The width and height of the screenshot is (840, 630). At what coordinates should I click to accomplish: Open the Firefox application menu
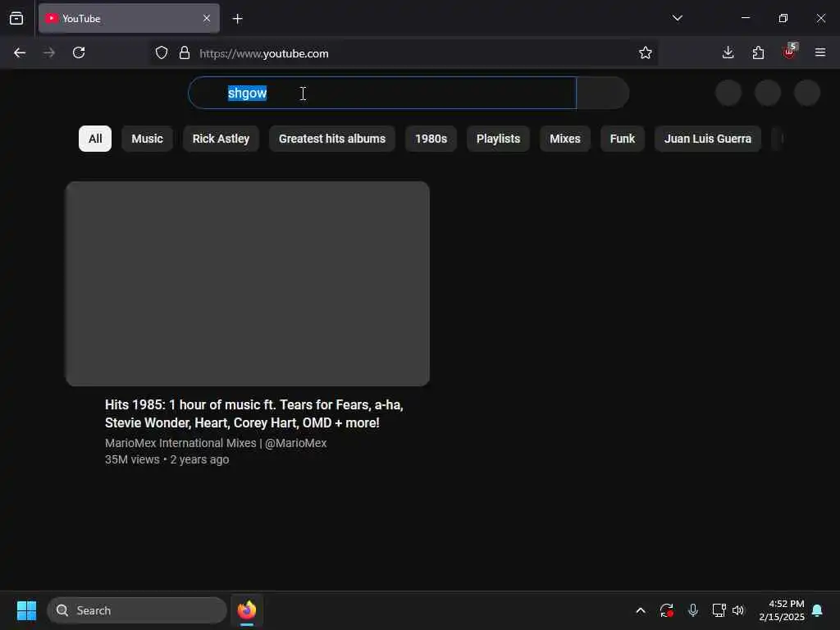819,52
